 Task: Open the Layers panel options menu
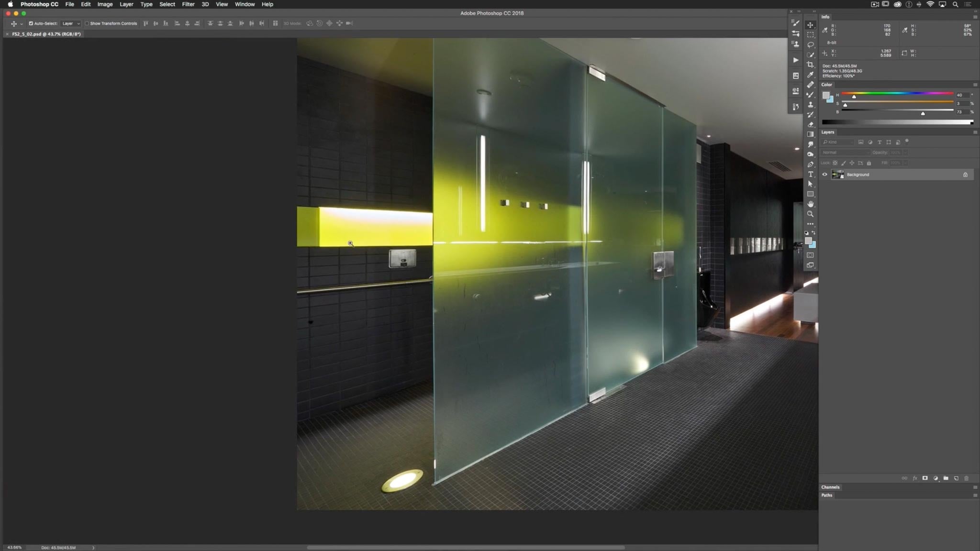click(x=975, y=132)
